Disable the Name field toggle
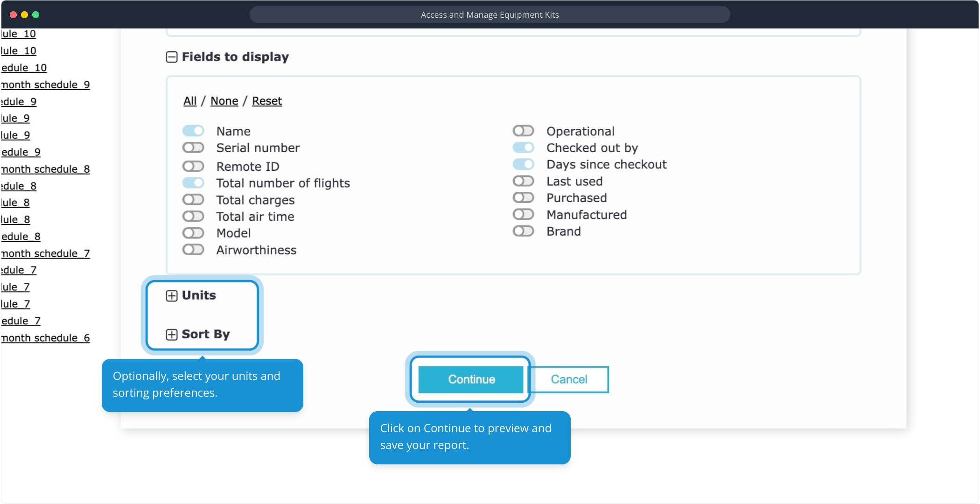 193,131
